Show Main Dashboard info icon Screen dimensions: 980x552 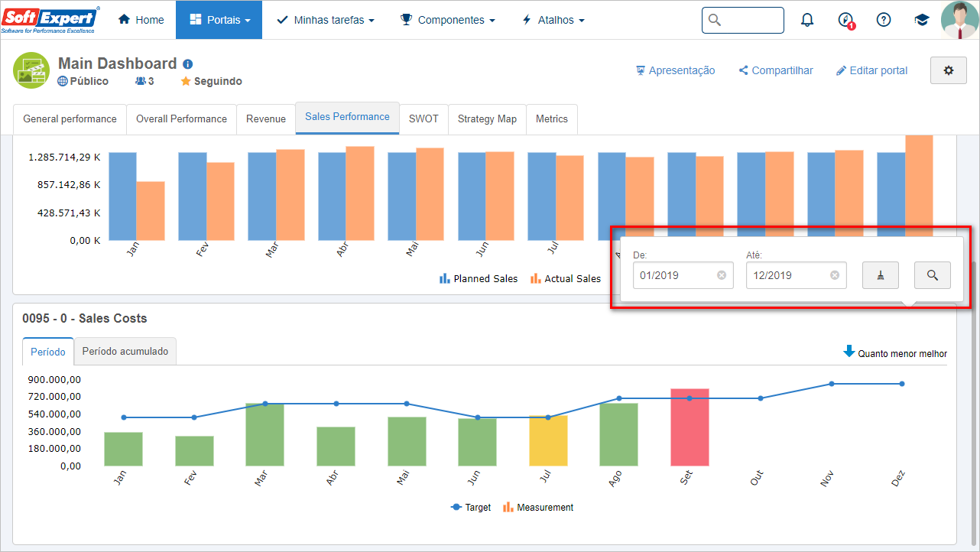click(x=188, y=64)
